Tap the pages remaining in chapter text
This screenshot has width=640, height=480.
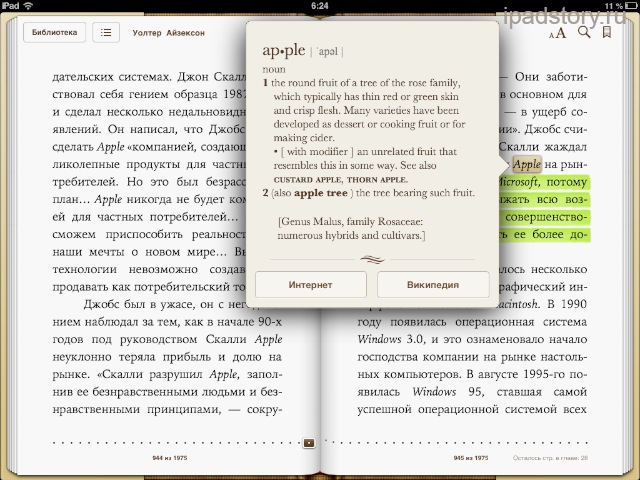point(550,458)
